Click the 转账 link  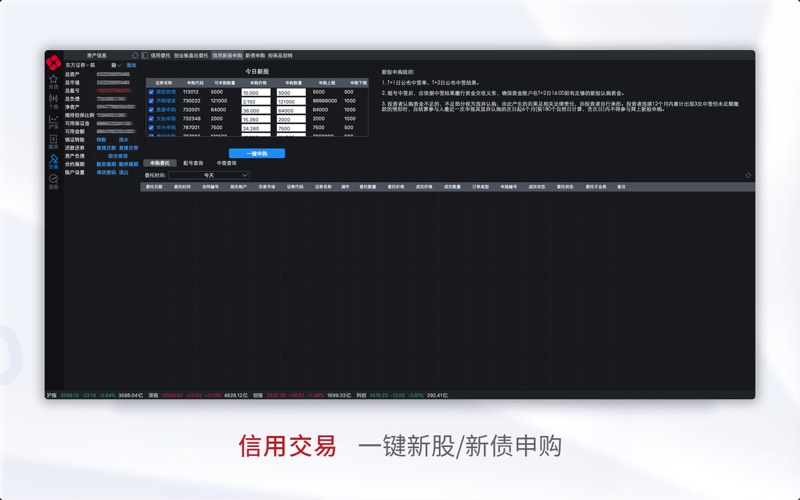tap(101, 140)
